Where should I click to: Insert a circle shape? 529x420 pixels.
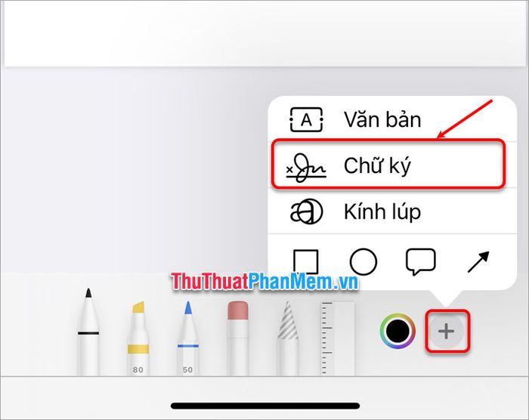pyautogui.click(x=363, y=262)
